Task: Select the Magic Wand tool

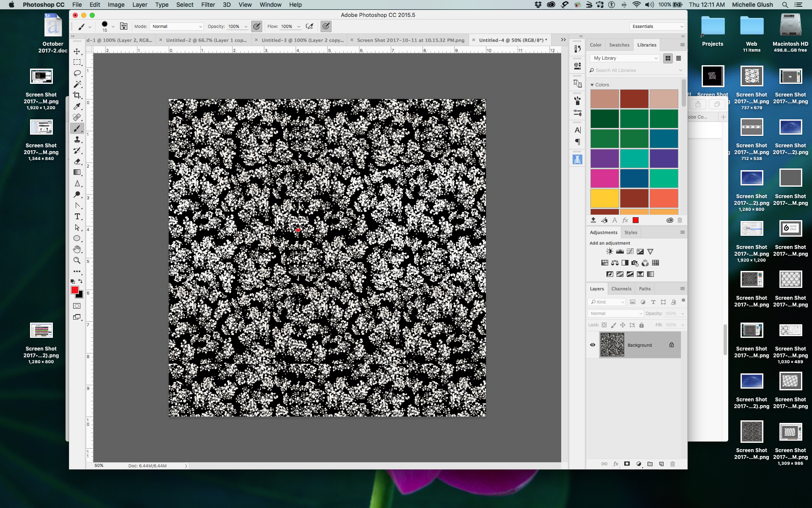Action: tap(77, 84)
